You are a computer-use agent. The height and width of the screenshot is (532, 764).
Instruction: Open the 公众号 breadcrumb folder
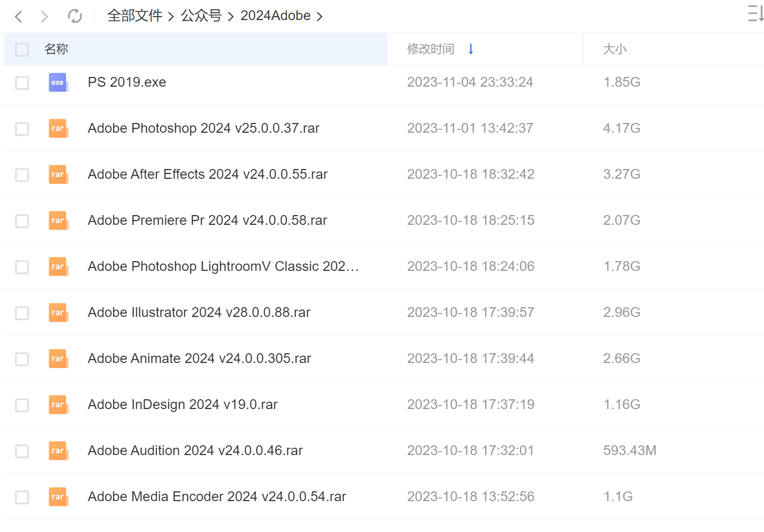201,16
